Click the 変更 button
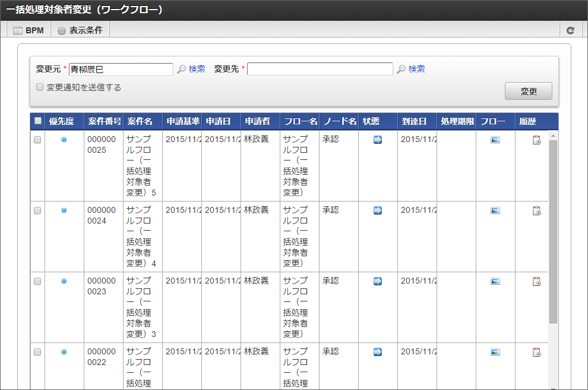Image resolution: width=588 pixels, height=390 pixels. (528, 91)
